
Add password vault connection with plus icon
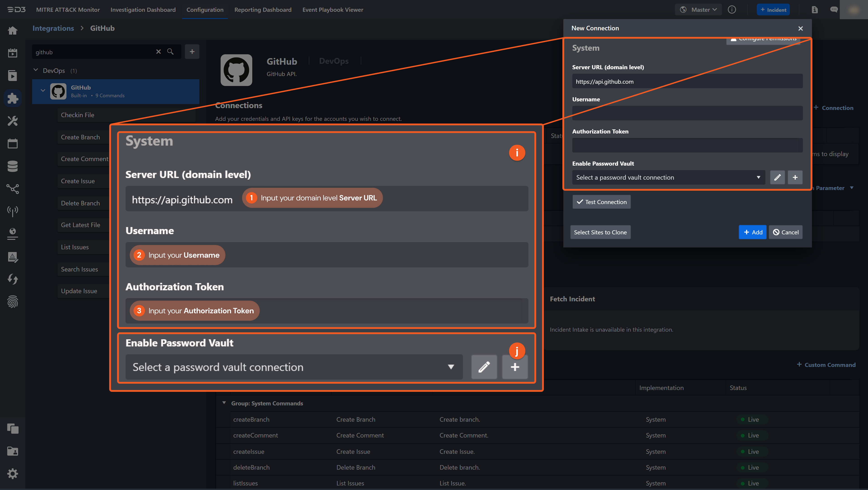pyautogui.click(x=795, y=177)
